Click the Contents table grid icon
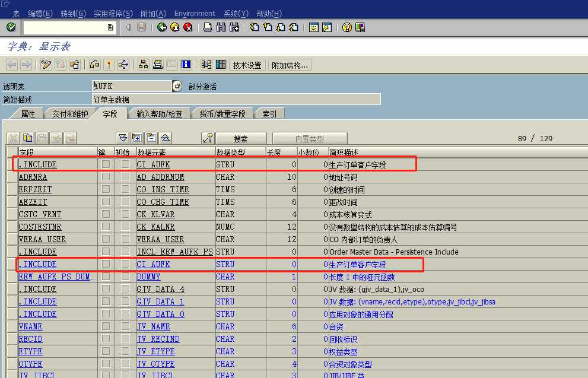 221,65
